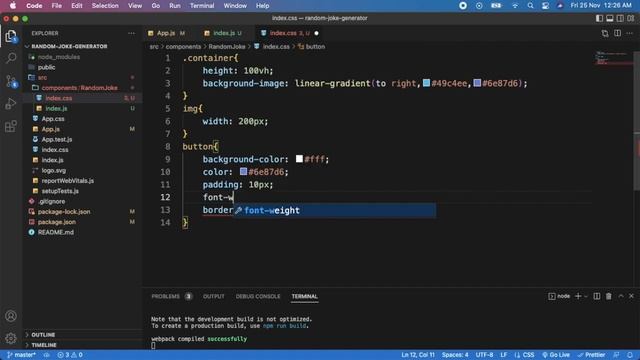Collapse the RANDOM-JOKE-GENERATOR folder root

69,47
